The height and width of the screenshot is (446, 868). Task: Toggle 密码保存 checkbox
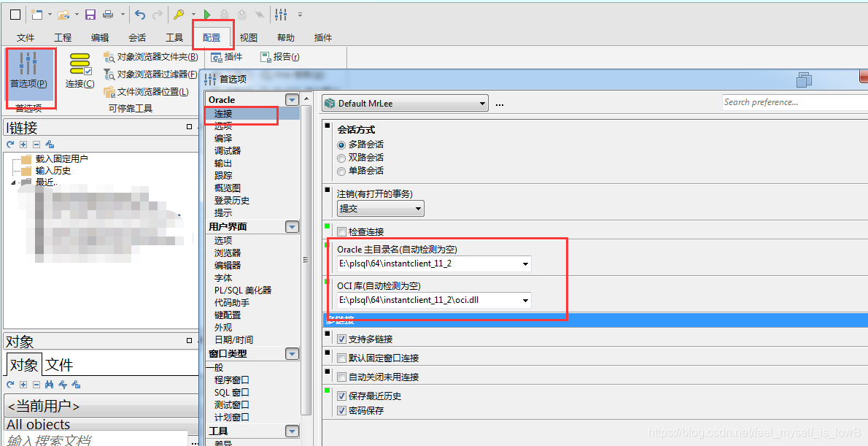pos(341,411)
